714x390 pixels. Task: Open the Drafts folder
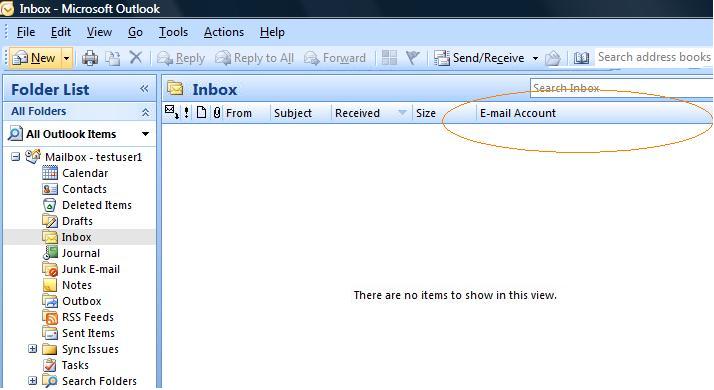coord(77,221)
